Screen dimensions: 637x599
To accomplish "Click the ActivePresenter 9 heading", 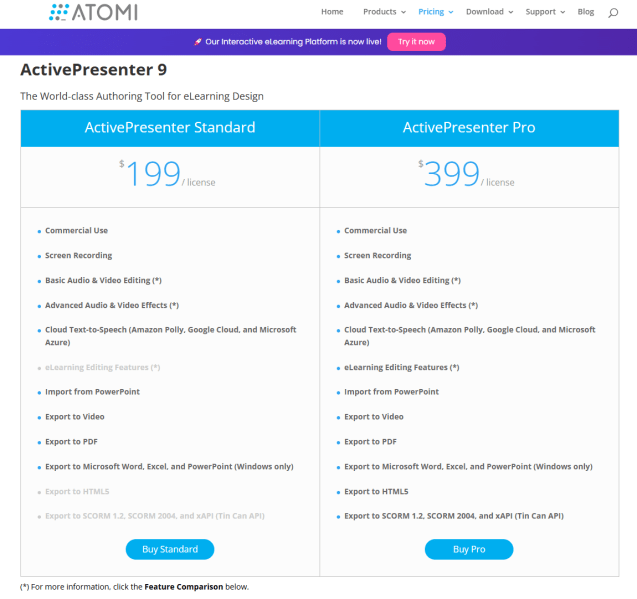I will click(94, 70).
